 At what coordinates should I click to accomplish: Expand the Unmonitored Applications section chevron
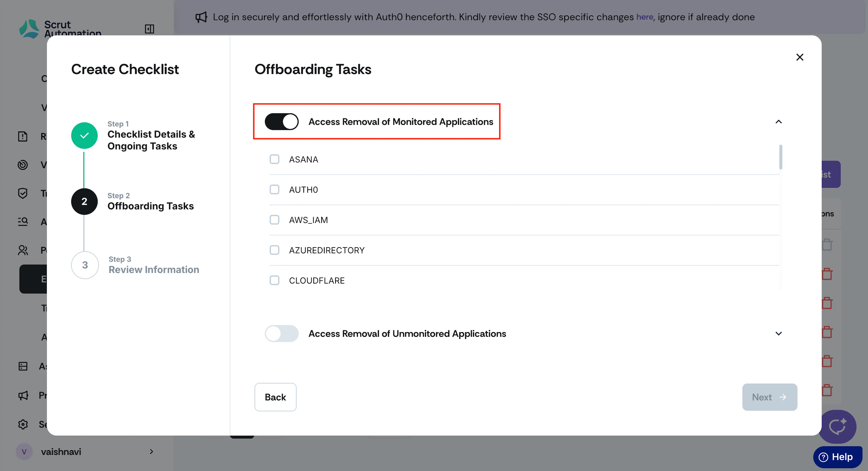(778, 334)
